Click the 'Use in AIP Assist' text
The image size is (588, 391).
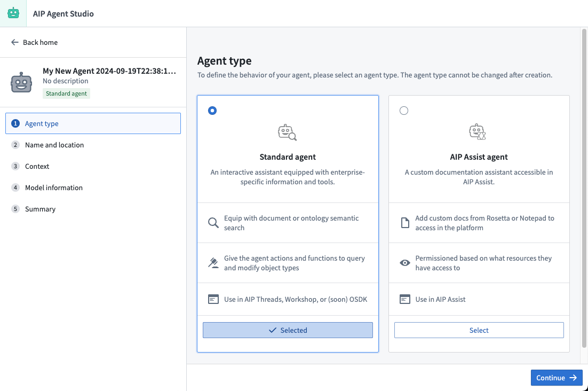pos(440,300)
